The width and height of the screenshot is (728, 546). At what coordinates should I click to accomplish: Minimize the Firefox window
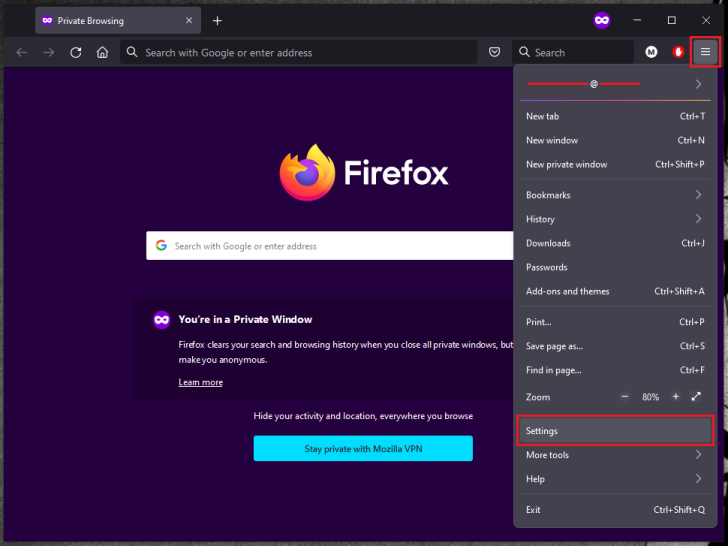(637, 20)
